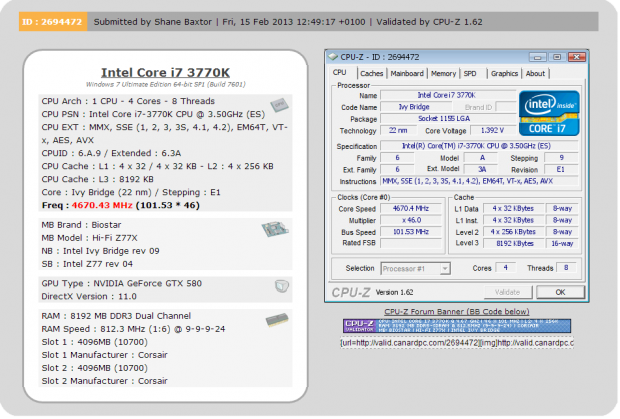The width and height of the screenshot is (620, 419).
Task: Open the Mainboard tab
Action: click(x=407, y=74)
